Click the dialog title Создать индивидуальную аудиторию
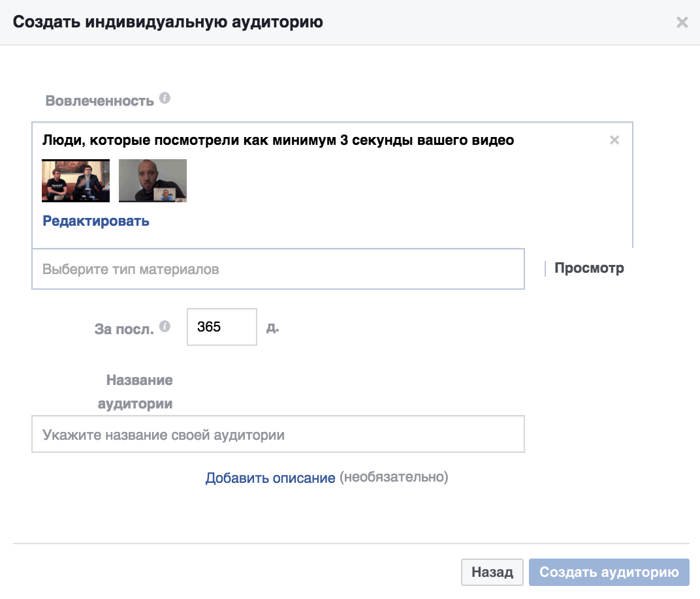This screenshot has height=599, width=700. [168, 22]
